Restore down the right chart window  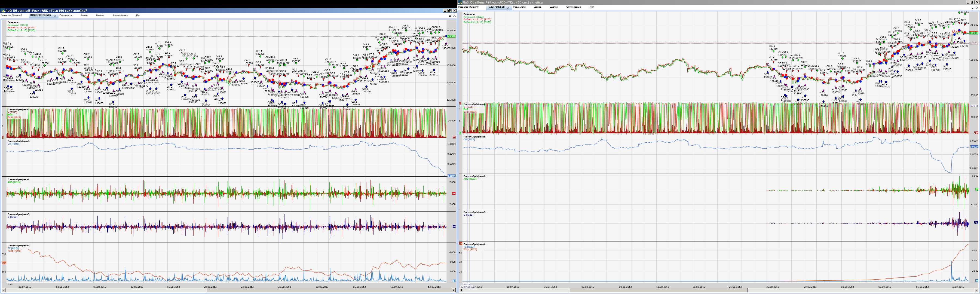pos(972,2)
